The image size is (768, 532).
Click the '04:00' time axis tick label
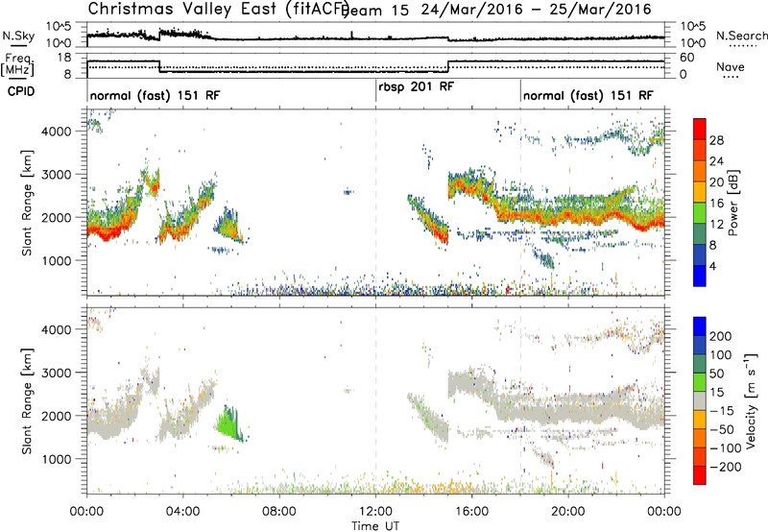coord(183,512)
